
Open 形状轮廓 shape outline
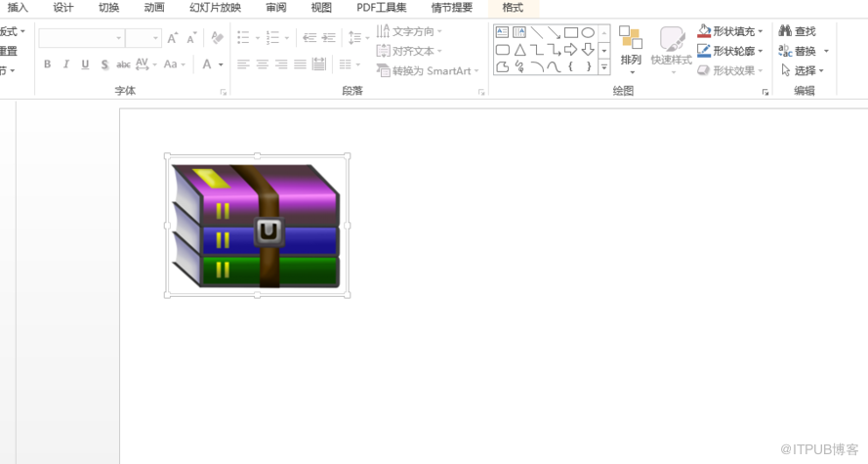pos(730,51)
